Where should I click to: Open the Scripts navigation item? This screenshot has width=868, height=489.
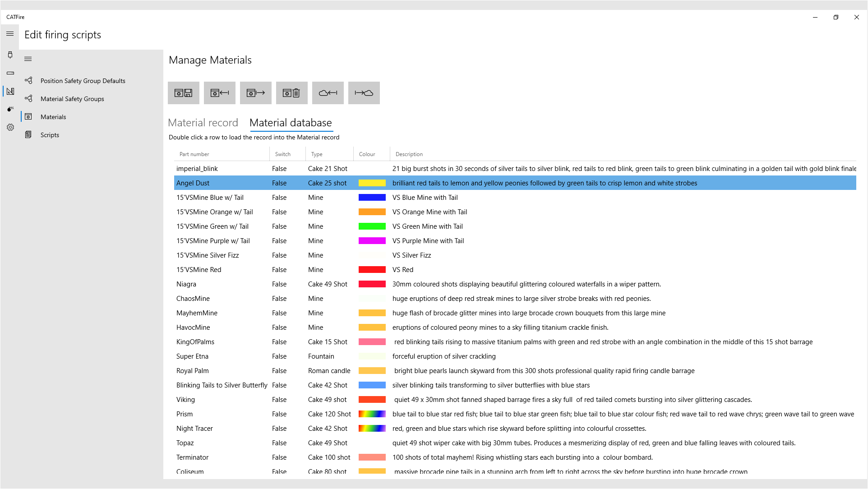pos(50,135)
